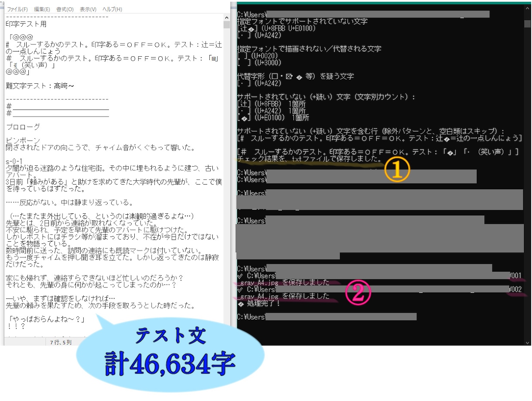Click console heading 指定フォントでサポートされていない文字
Screen dimensions: 532x401
(302, 21)
